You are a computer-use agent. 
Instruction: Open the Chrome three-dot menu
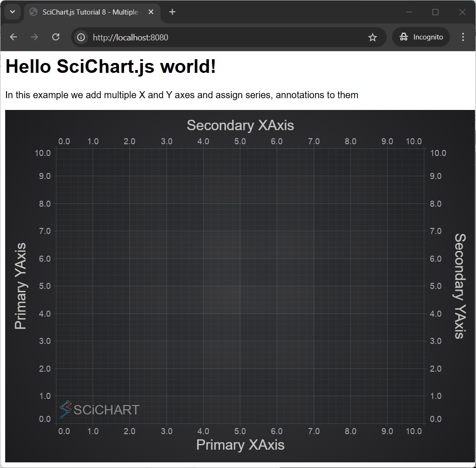pyautogui.click(x=463, y=37)
